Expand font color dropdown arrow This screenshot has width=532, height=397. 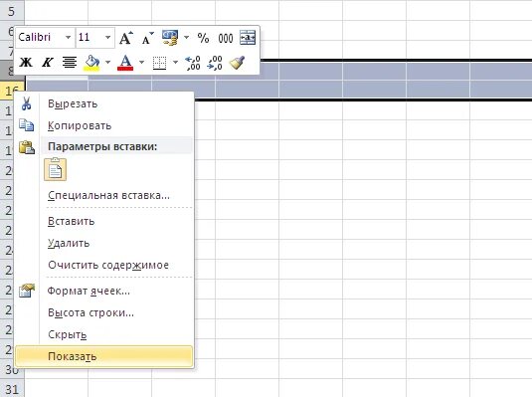[x=141, y=62]
